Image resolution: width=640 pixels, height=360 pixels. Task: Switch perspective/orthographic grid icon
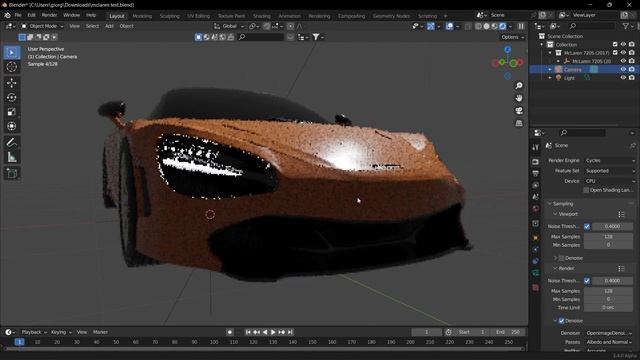click(x=519, y=123)
